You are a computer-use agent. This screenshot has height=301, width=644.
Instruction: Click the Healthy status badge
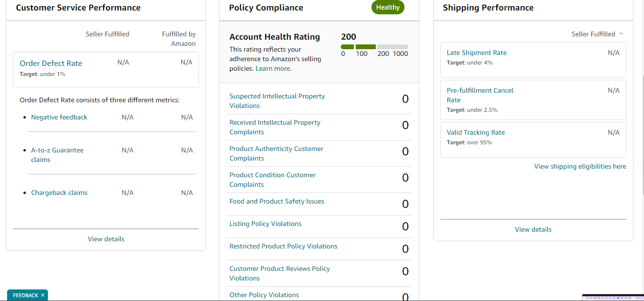click(x=388, y=7)
